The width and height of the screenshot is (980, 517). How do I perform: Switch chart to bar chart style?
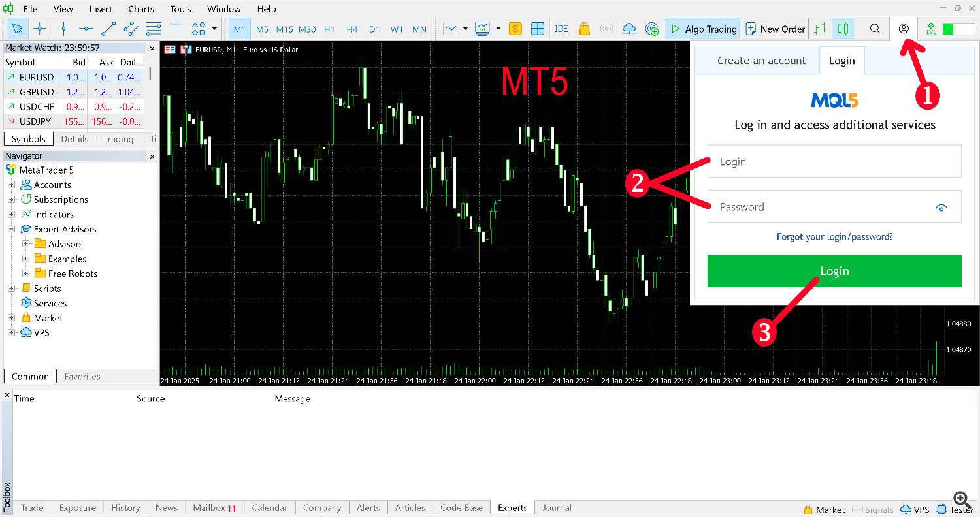click(821, 29)
